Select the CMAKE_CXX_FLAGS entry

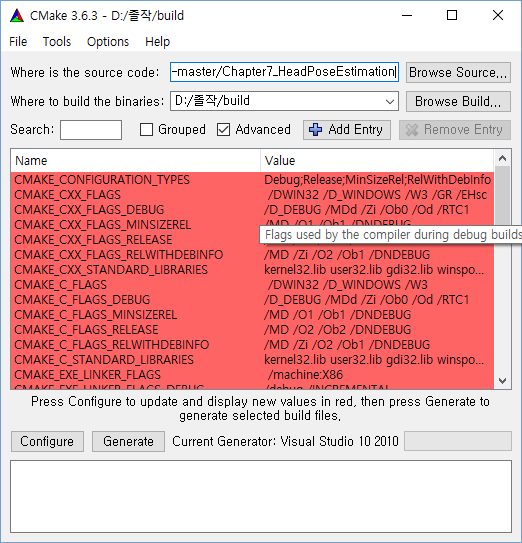[x=68, y=195]
